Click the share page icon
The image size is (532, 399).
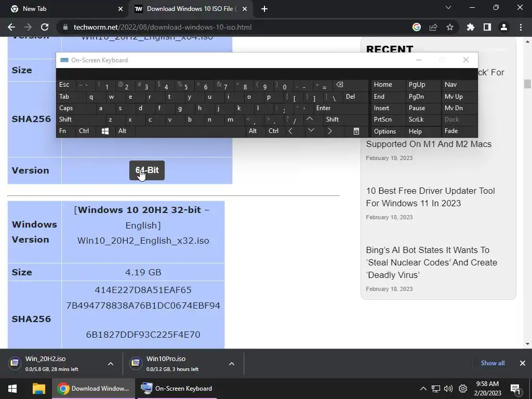433,27
